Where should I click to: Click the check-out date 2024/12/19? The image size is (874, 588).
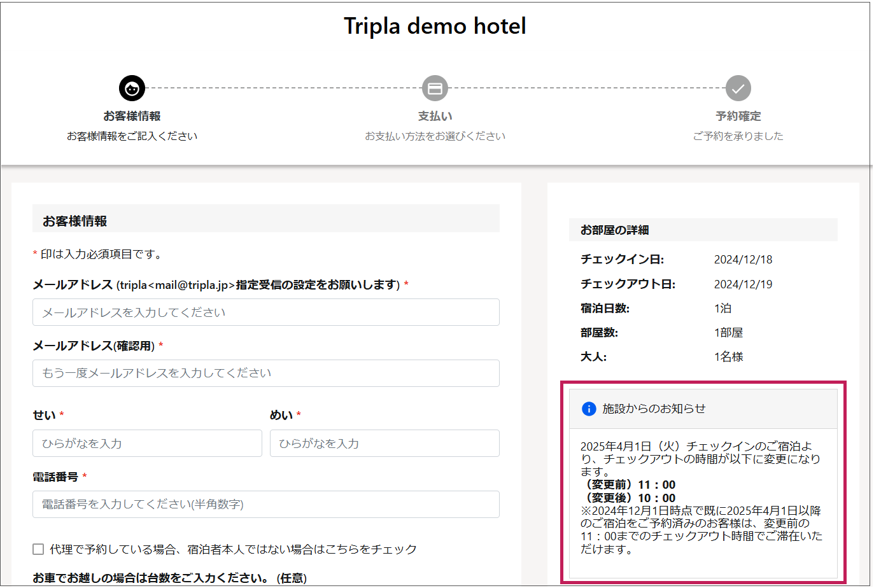tap(743, 284)
